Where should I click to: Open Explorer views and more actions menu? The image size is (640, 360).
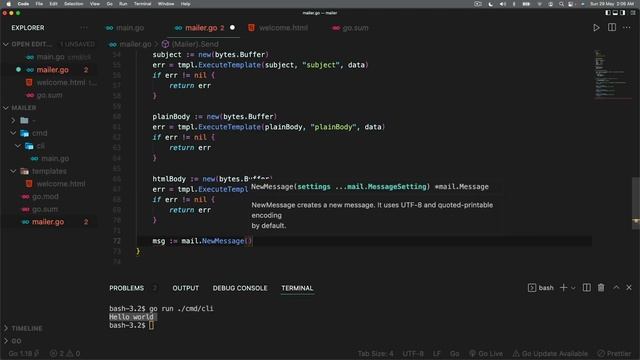tap(84, 28)
